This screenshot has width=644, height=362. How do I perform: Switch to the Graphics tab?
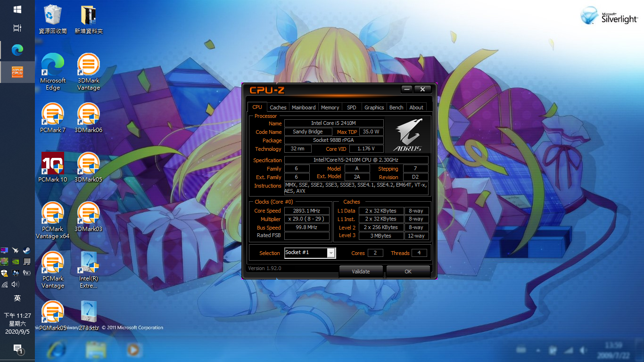point(374,107)
